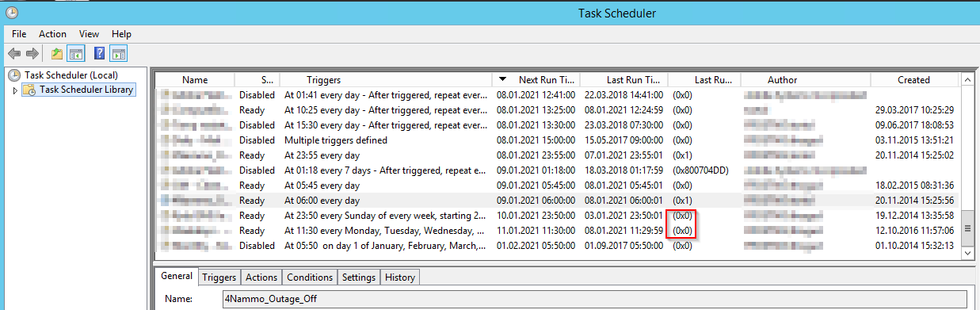
Task: Click the Forward arrow toolbar icon
Action: click(x=32, y=54)
